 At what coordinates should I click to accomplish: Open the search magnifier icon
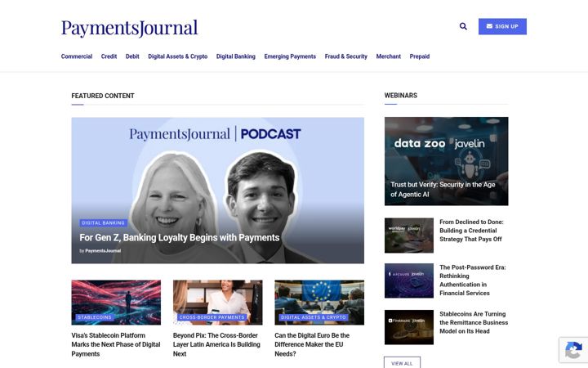pyautogui.click(x=463, y=26)
